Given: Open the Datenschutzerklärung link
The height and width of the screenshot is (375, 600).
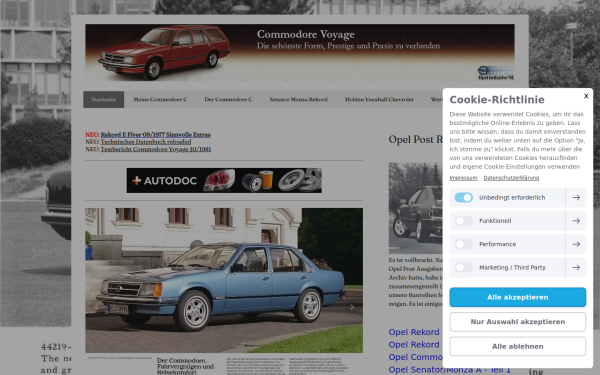Looking at the screenshot, I should click(511, 178).
